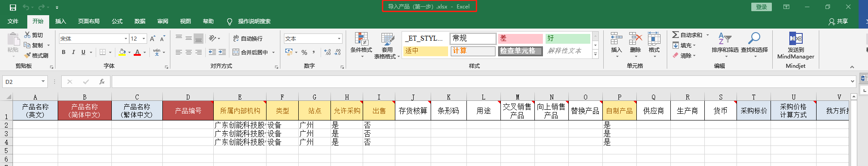Image resolution: width=868 pixels, height=166 pixels.
Task: Decrease font size with small A icon
Action: (x=162, y=39)
